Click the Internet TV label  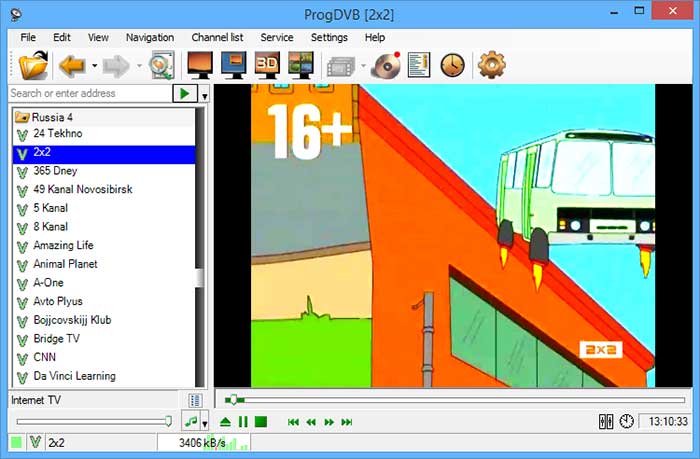(x=36, y=401)
